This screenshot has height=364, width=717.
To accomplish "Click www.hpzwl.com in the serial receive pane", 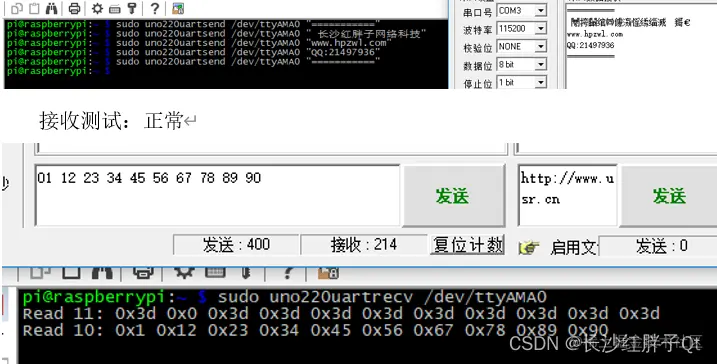I will [x=594, y=34].
